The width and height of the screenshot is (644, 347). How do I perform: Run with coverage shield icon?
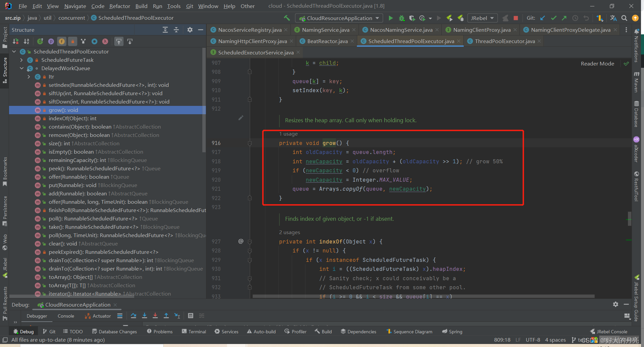click(412, 18)
